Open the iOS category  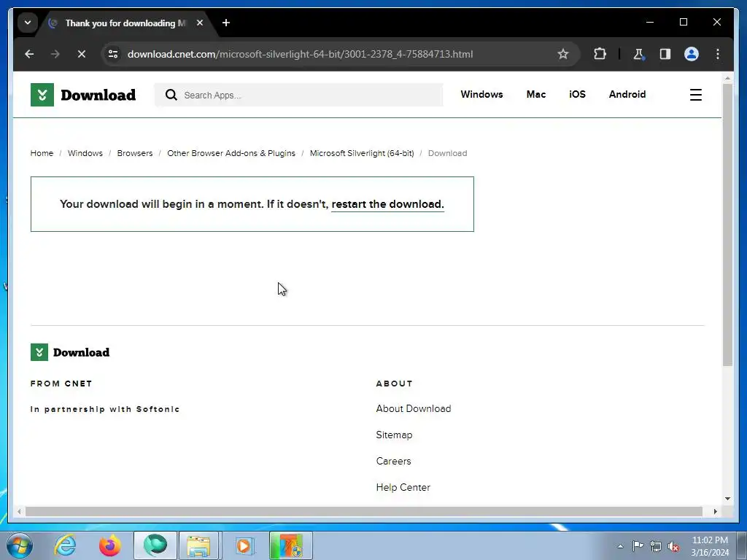(578, 94)
